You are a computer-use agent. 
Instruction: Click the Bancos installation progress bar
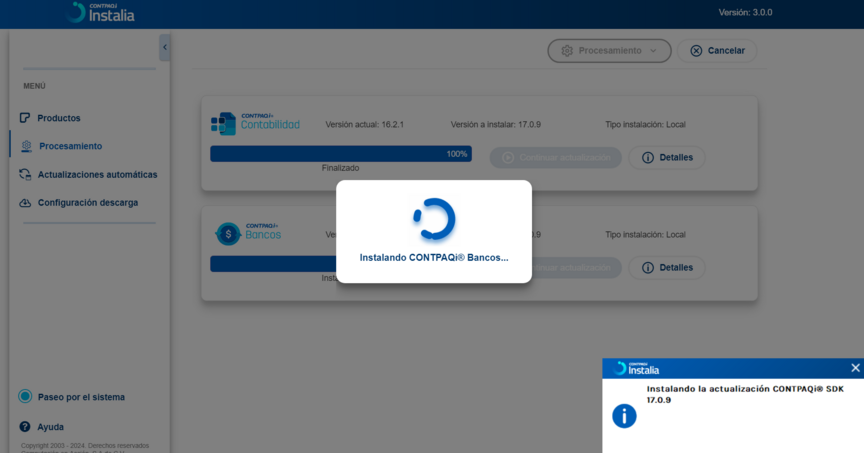273,264
